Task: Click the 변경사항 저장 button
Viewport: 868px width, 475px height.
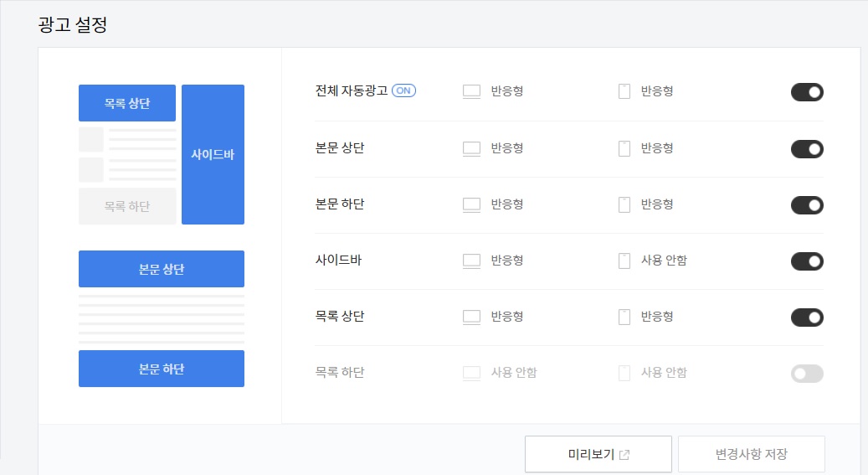Action: click(x=751, y=455)
